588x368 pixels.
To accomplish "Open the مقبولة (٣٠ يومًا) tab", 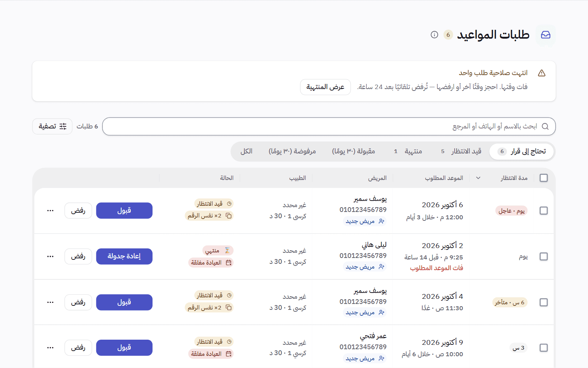I will tap(354, 151).
